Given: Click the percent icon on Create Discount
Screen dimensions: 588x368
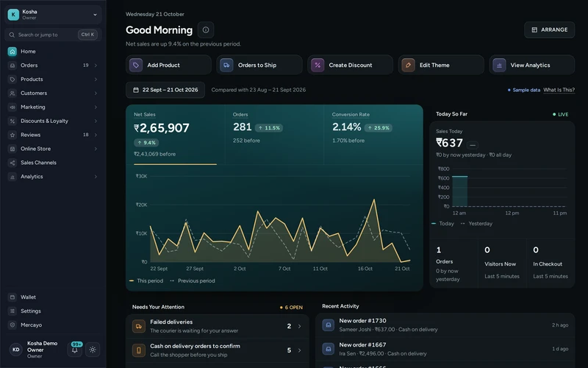Looking at the screenshot, I should coord(318,65).
